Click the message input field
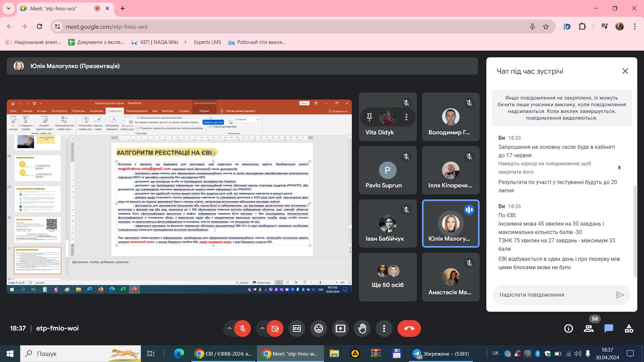644x362 pixels. pos(553,295)
